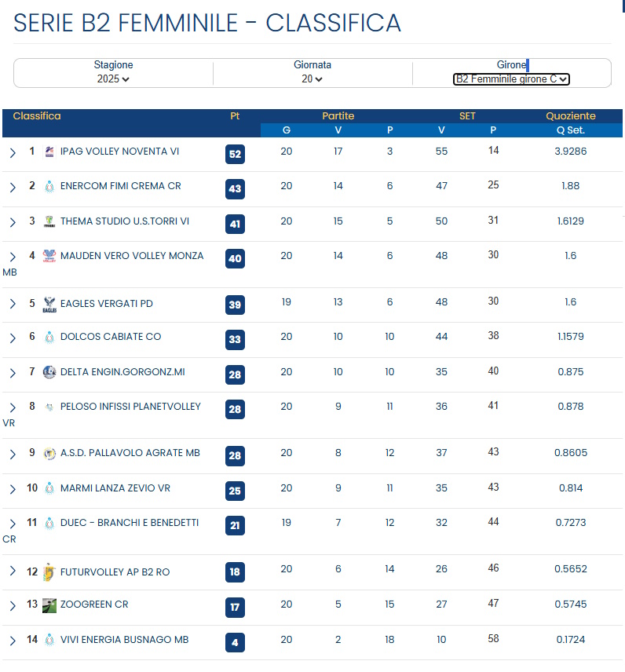The image size is (625, 672).
Task: Open the Giornata 20 dropdown
Action: pyautogui.click(x=312, y=79)
